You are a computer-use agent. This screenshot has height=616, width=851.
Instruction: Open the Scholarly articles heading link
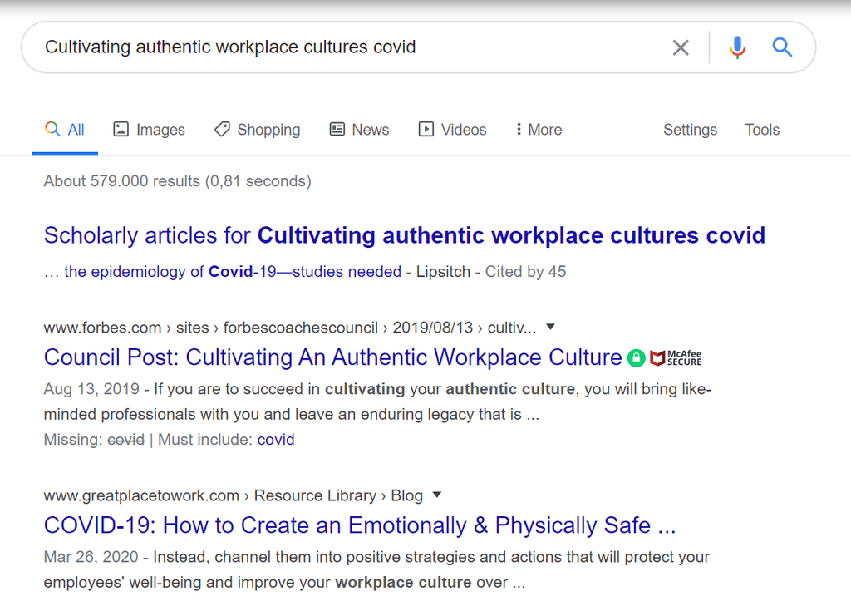(x=405, y=235)
